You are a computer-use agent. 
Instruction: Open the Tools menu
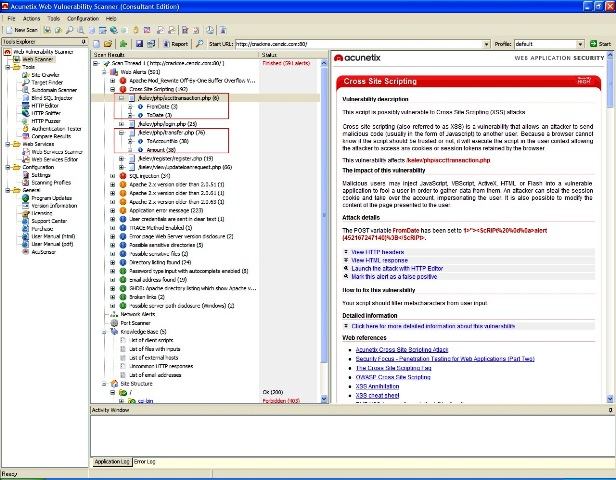pos(53,18)
